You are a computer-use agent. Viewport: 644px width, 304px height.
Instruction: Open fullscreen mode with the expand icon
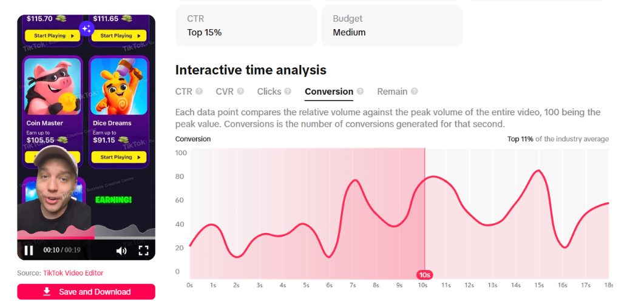coord(143,251)
